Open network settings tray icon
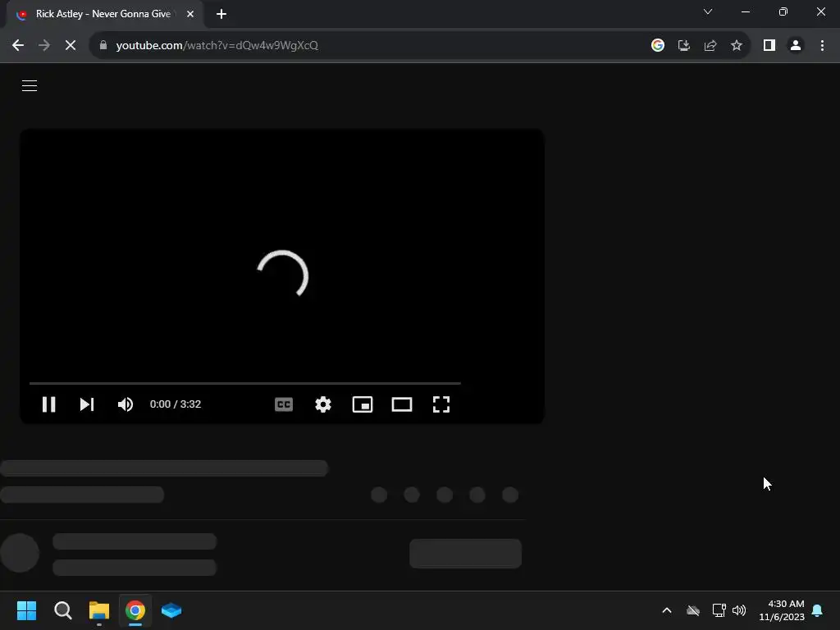 tap(719, 610)
